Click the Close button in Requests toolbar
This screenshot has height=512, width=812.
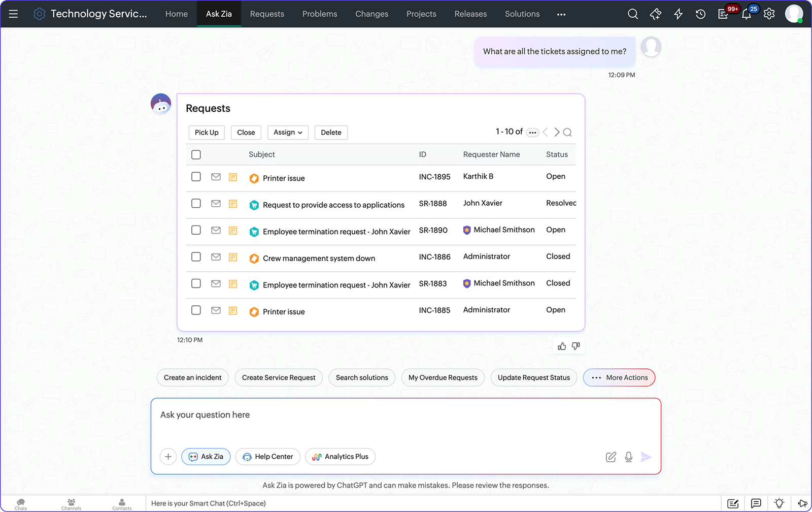(x=246, y=133)
